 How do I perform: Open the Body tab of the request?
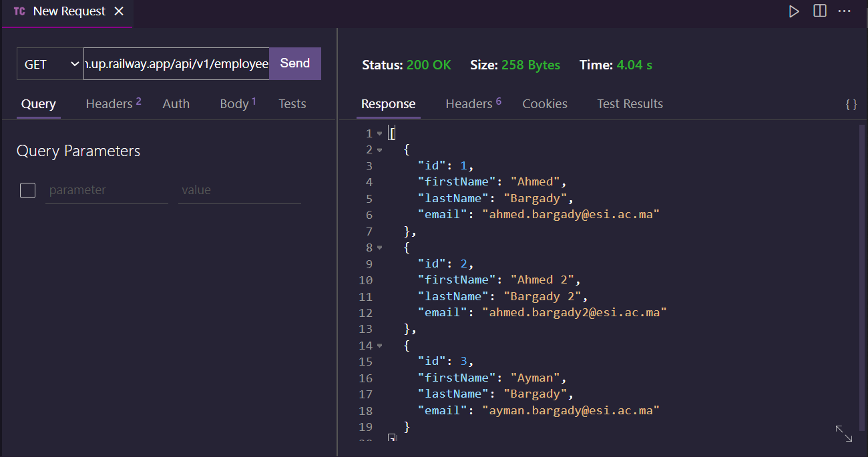click(x=233, y=103)
